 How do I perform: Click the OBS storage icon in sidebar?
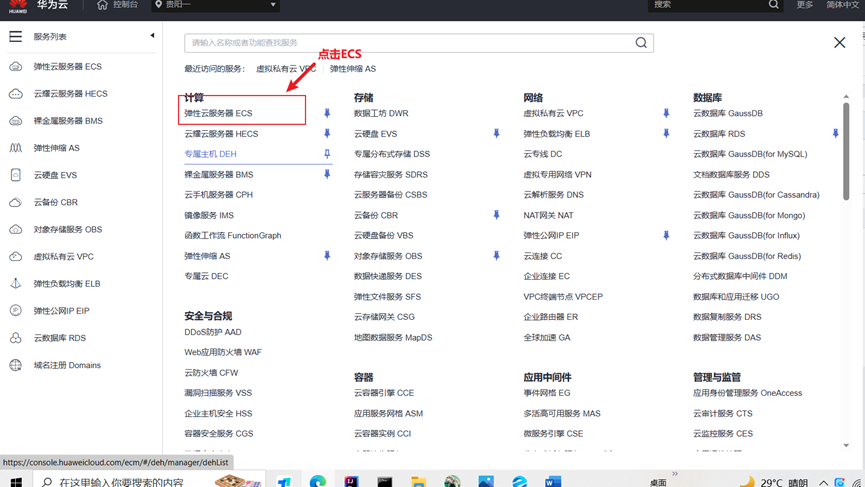coord(15,229)
